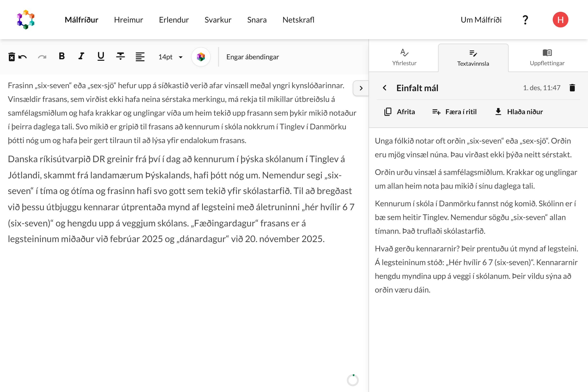Image resolution: width=588 pixels, height=392 pixels.
Task: Undo the last edit
Action: click(x=23, y=57)
